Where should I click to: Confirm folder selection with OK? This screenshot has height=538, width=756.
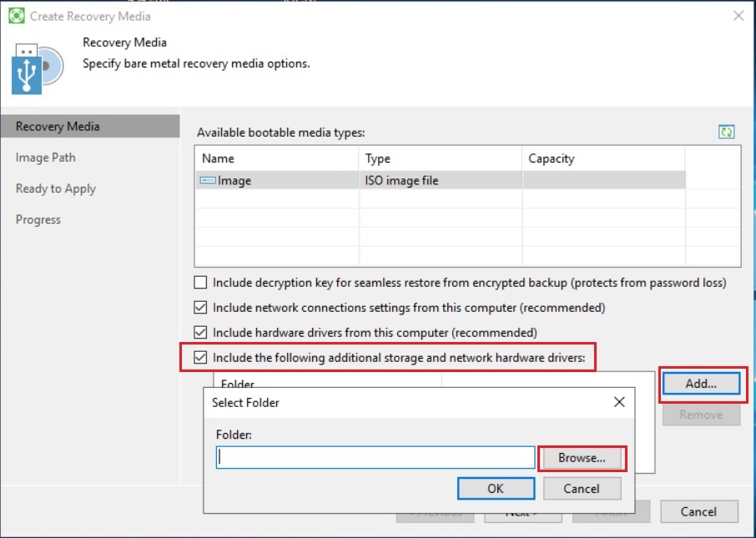coord(496,489)
